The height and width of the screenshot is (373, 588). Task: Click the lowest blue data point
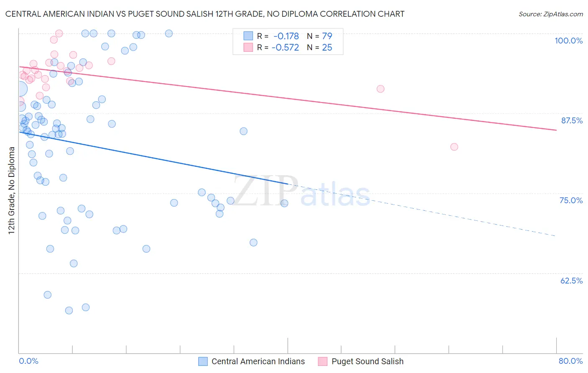pos(69,310)
